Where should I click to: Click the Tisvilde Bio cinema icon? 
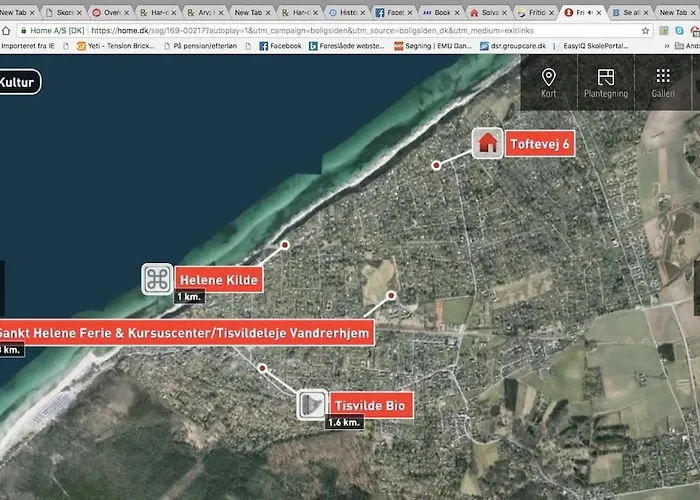click(312, 405)
